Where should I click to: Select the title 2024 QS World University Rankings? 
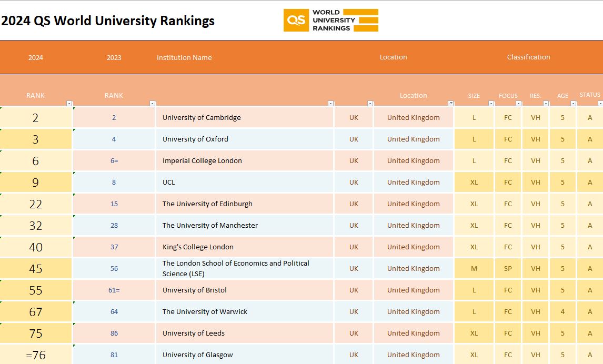[x=108, y=21]
